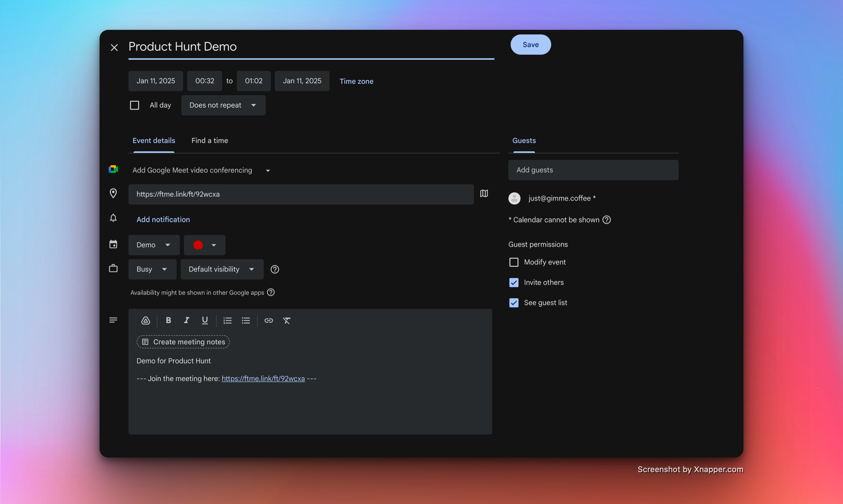Enable the All day checkbox

click(135, 105)
